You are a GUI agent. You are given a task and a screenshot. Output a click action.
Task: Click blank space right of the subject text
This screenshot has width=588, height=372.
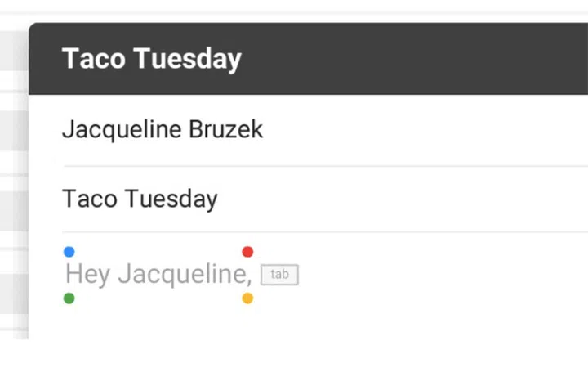[408, 199]
